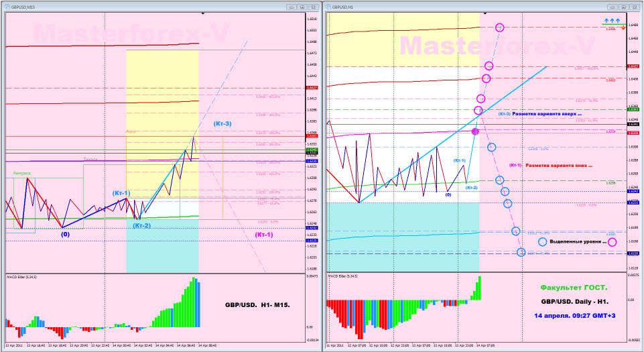This screenshot has height=352, width=644.
Task: Click the three blue up arrows in H1 chart
Action: tap(612, 20)
